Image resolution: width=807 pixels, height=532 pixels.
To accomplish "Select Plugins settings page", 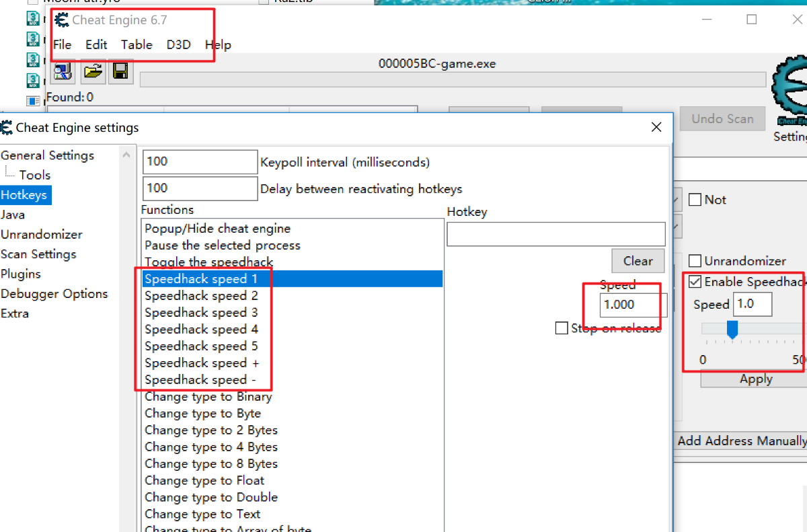I will 21,274.
